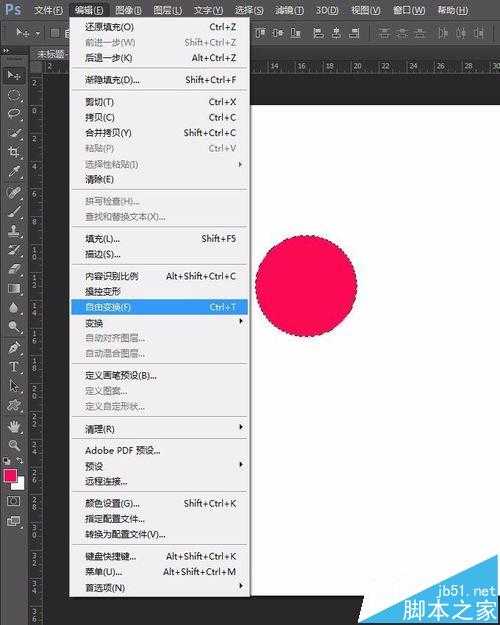Open the 3D(D) menu
The height and width of the screenshot is (625, 500).
pos(327,10)
